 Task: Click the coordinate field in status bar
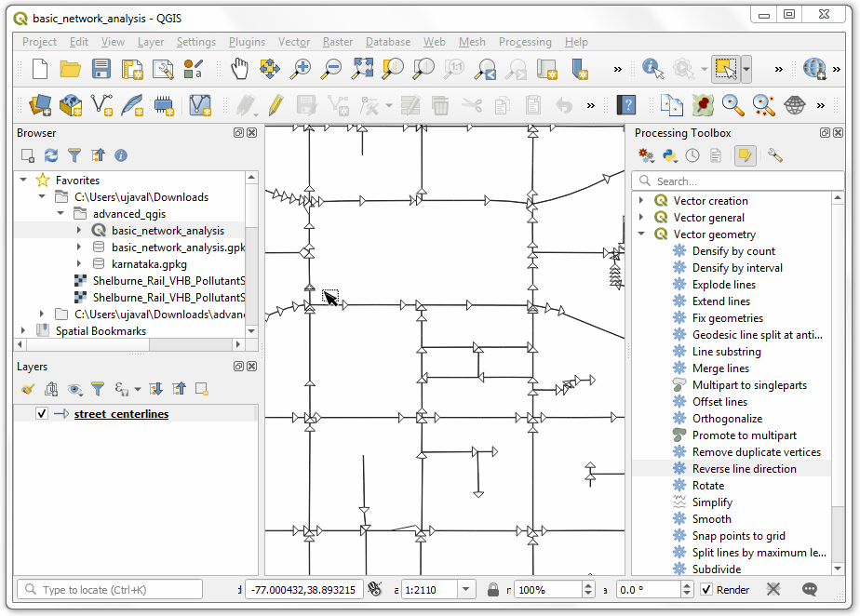[303, 590]
